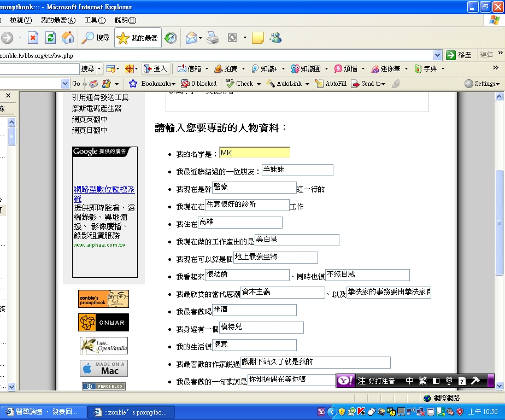Click the Stop loading icon
The image size is (505, 420).
click(x=33, y=38)
